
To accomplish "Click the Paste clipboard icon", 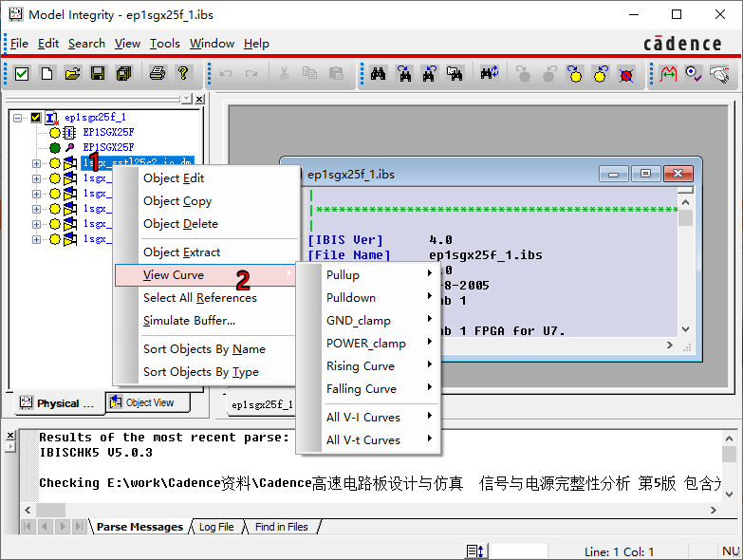I will tap(336, 74).
